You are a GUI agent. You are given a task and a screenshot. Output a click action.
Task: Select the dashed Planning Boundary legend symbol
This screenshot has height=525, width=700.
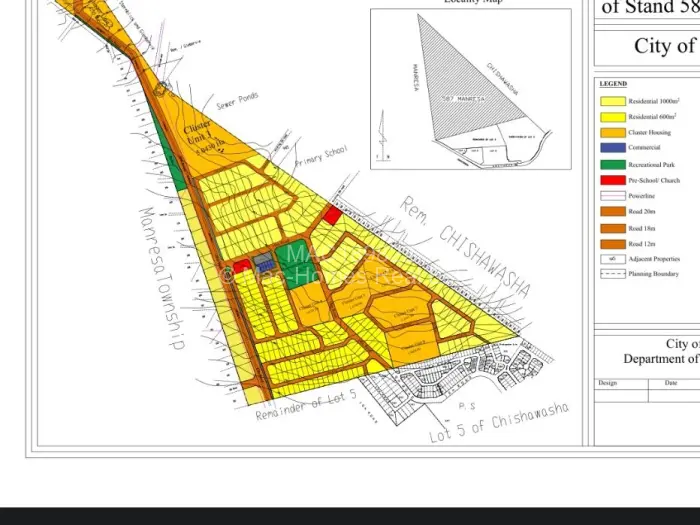pos(612,273)
